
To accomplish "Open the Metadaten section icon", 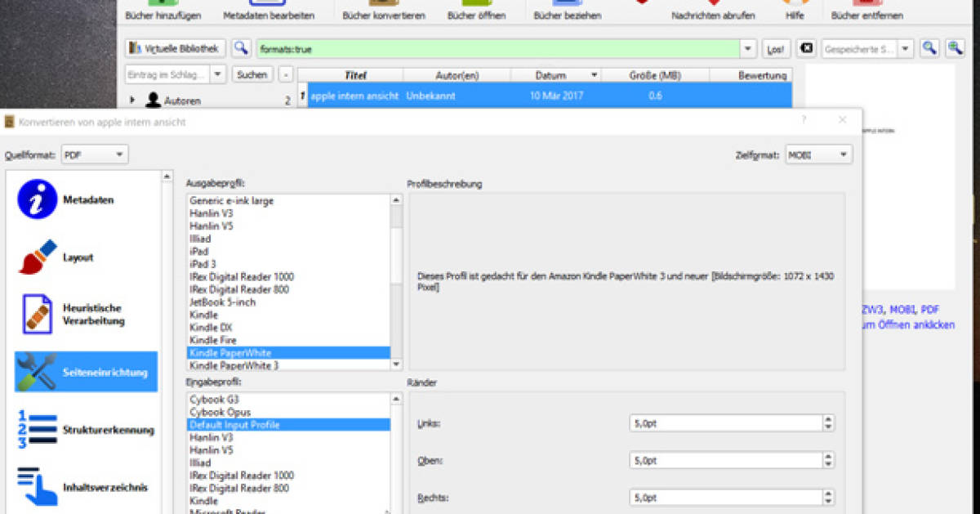I will pos(37,200).
